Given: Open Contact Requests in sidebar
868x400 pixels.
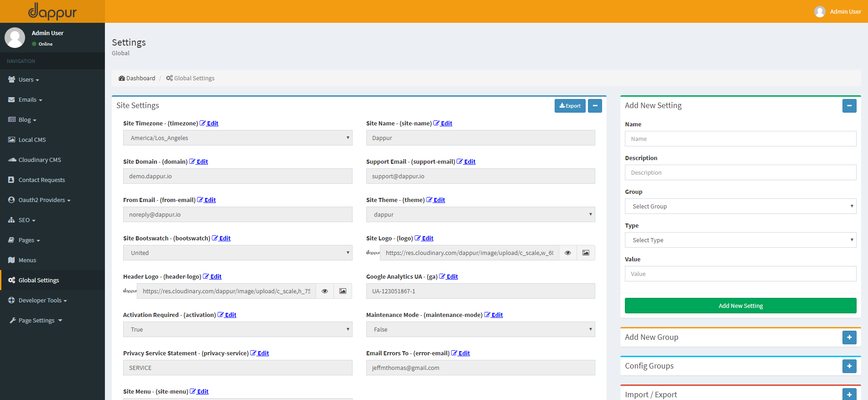Looking at the screenshot, I should pos(42,180).
